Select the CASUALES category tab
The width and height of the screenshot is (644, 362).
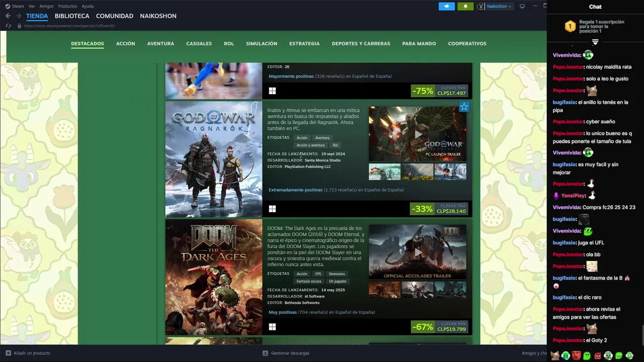(x=199, y=44)
